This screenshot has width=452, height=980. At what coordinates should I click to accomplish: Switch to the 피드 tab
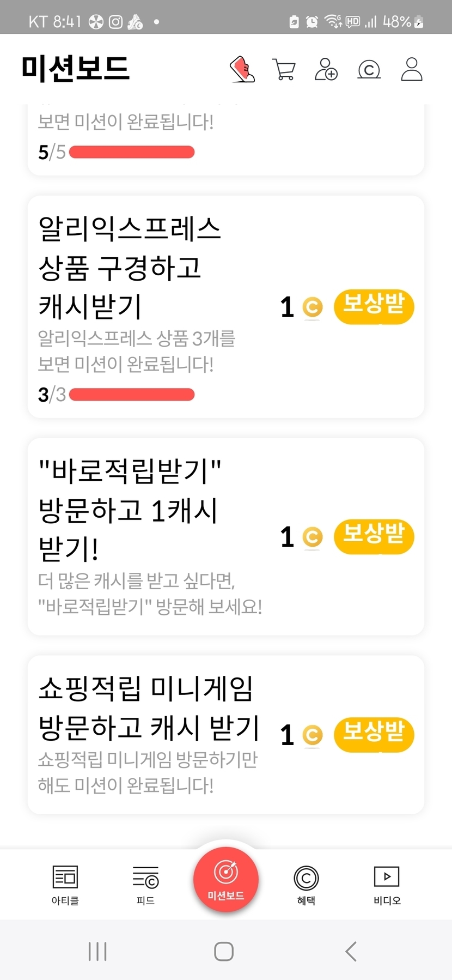pyautogui.click(x=145, y=884)
